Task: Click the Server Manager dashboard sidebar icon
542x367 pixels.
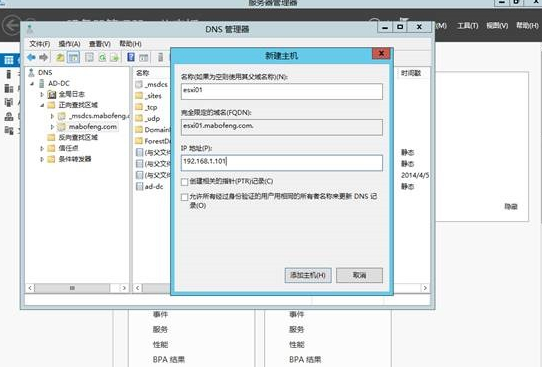Action: tap(9, 60)
